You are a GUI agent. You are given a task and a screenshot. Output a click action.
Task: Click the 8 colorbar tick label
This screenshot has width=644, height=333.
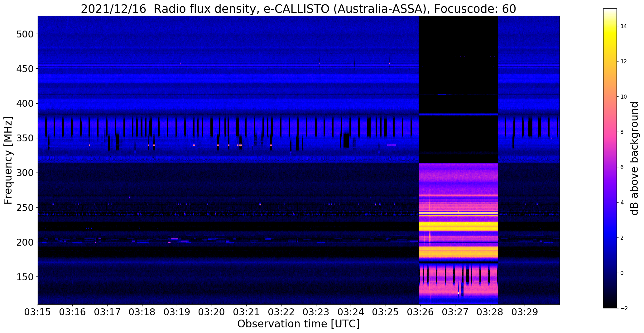pos(622,132)
